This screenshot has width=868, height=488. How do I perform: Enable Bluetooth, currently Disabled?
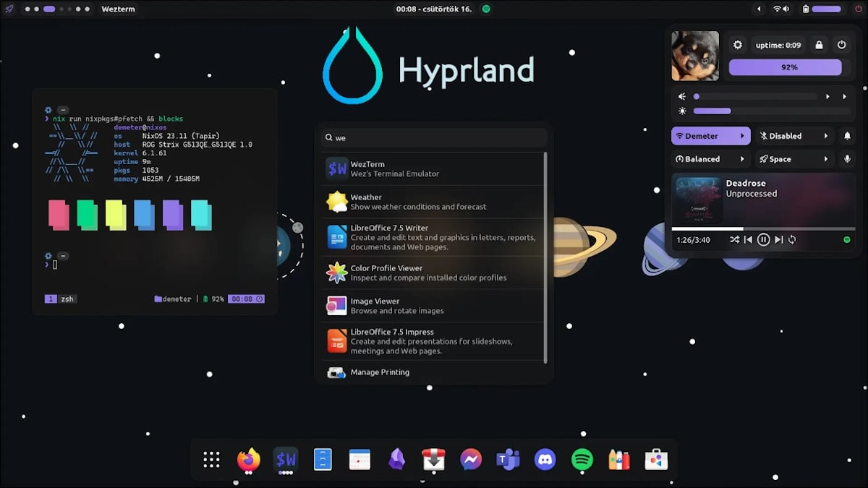786,136
